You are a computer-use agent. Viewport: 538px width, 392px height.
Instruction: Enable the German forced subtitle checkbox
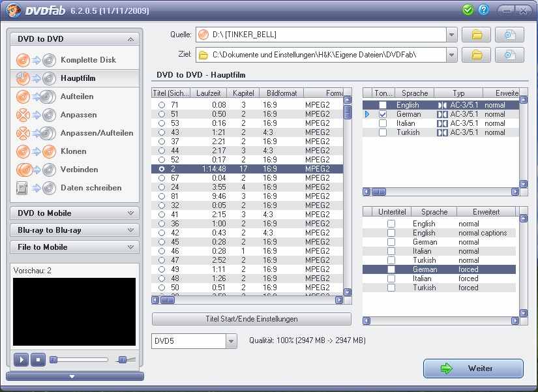point(391,269)
